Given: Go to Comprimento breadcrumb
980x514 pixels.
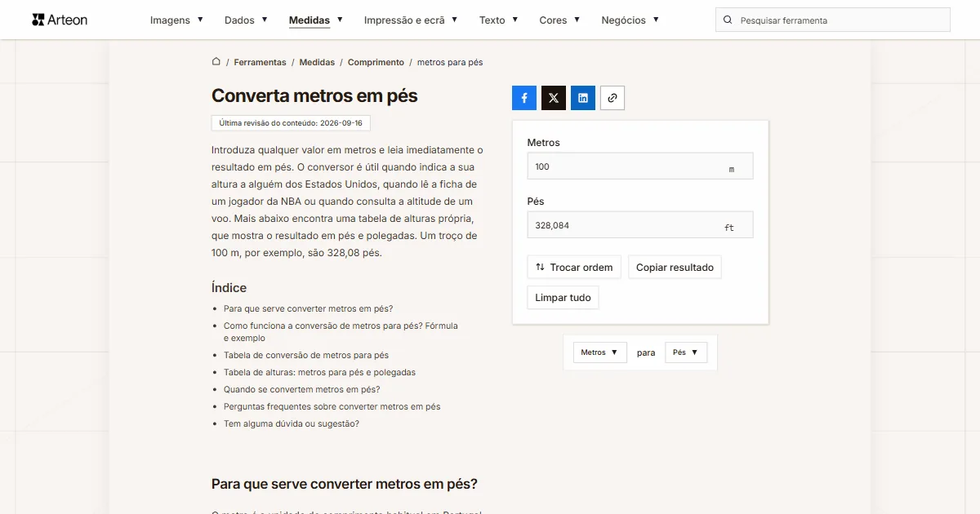Looking at the screenshot, I should [376, 62].
